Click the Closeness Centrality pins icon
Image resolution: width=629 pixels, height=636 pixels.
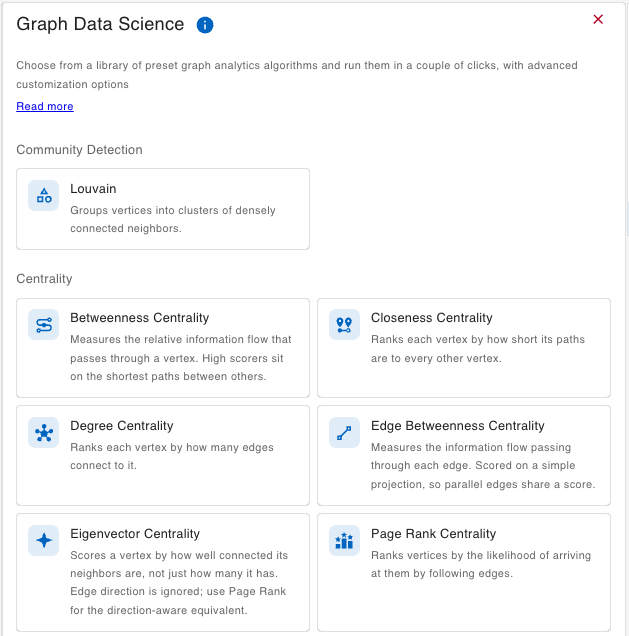[344, 325]
